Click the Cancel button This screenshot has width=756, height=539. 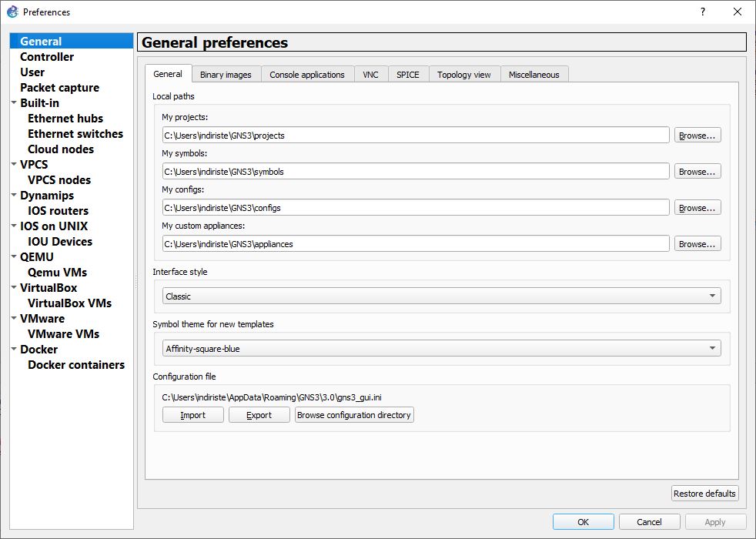[x=649, y=521]
